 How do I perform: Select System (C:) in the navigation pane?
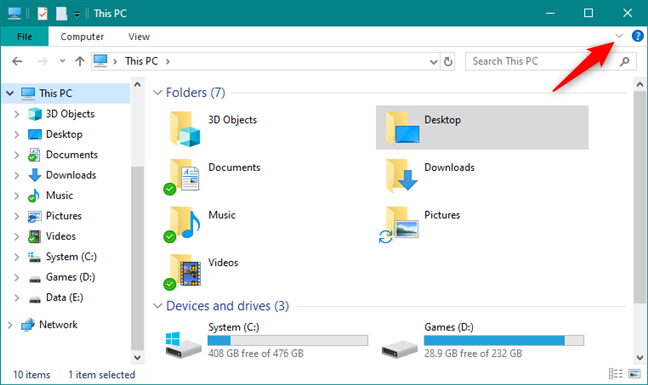[x=71, y=257]
